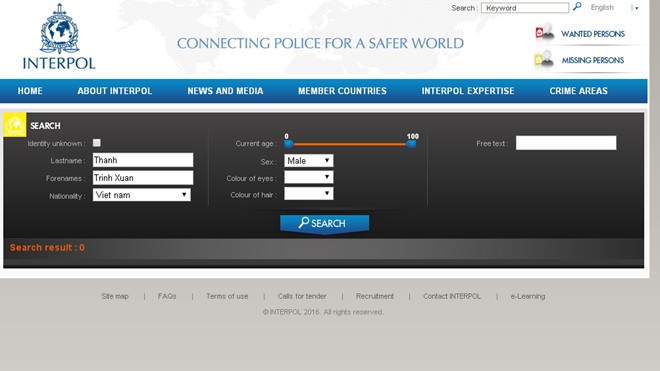Image resolution: width=660 pixels, height=371 pixels.
Task: Click the Current age maximum slider handle
Action: [411, 144]
